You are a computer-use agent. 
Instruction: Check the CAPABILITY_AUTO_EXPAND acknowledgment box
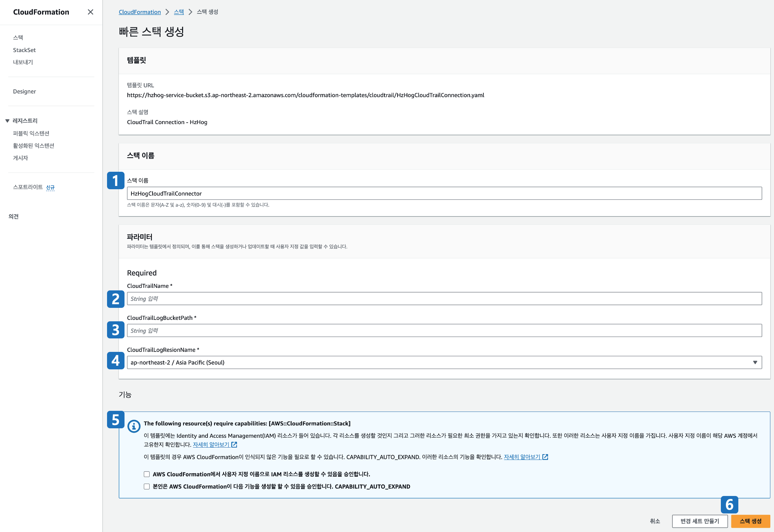[x=147, y=487]
